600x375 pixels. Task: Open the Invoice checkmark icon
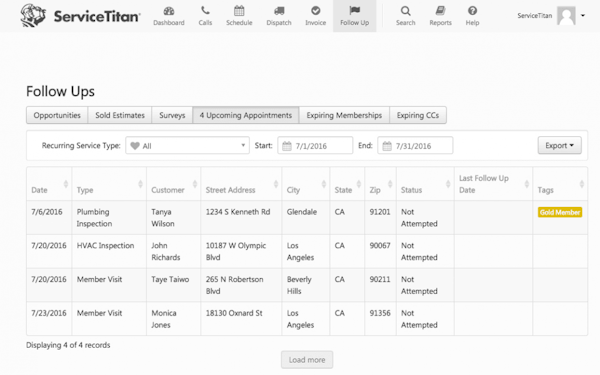[x=316, y=11]
